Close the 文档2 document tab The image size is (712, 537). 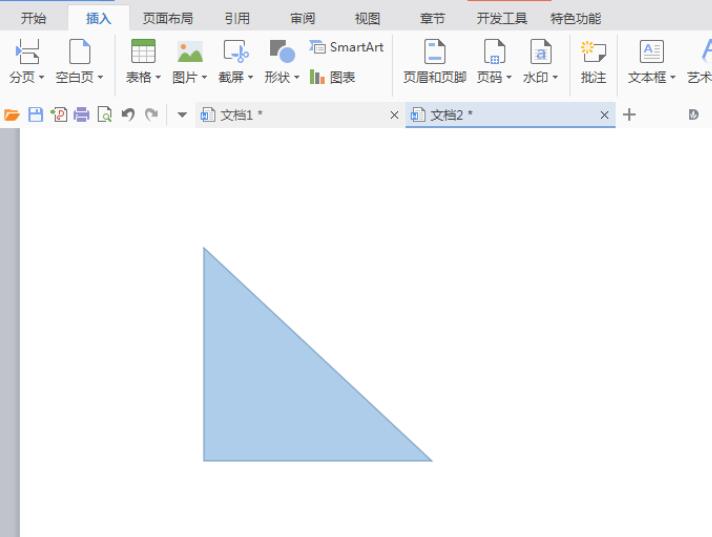pyautogui.click(x=604, y=115)
